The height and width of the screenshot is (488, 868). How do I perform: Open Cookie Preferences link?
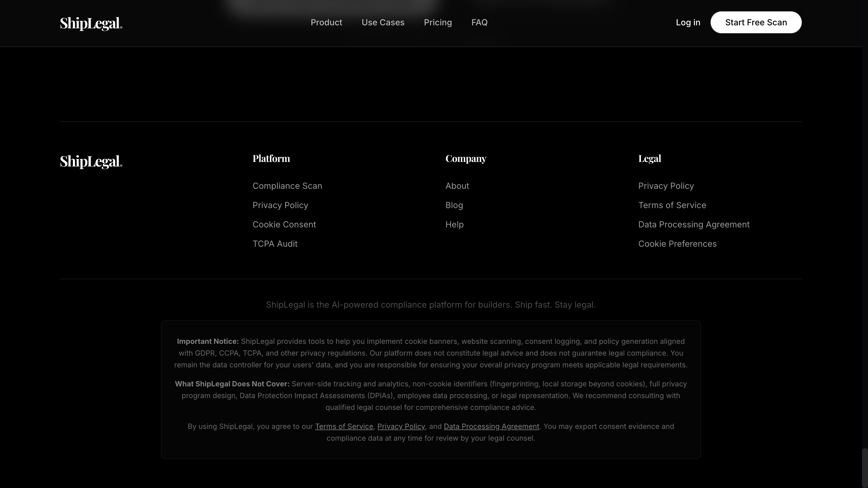[x=677, y=243]
